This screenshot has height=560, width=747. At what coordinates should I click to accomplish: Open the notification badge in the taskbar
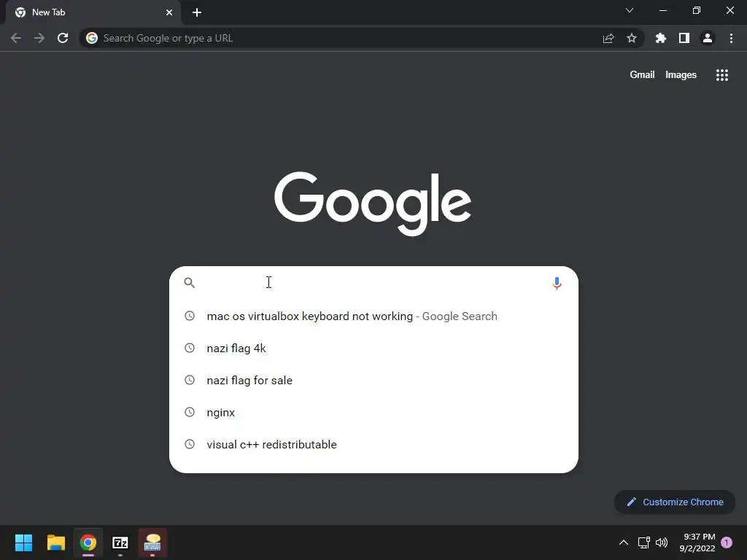[x=727, y=542]
